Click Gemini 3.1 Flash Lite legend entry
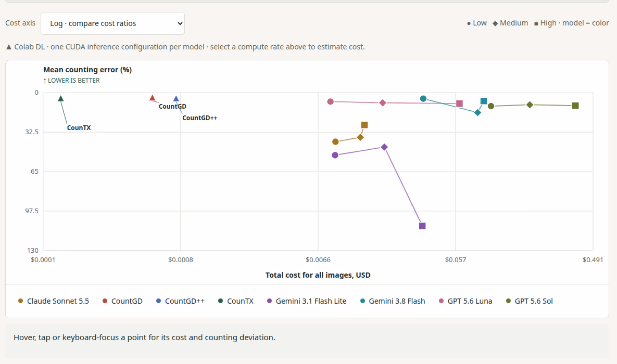This screenshot has height=364, width=617. 307,301
